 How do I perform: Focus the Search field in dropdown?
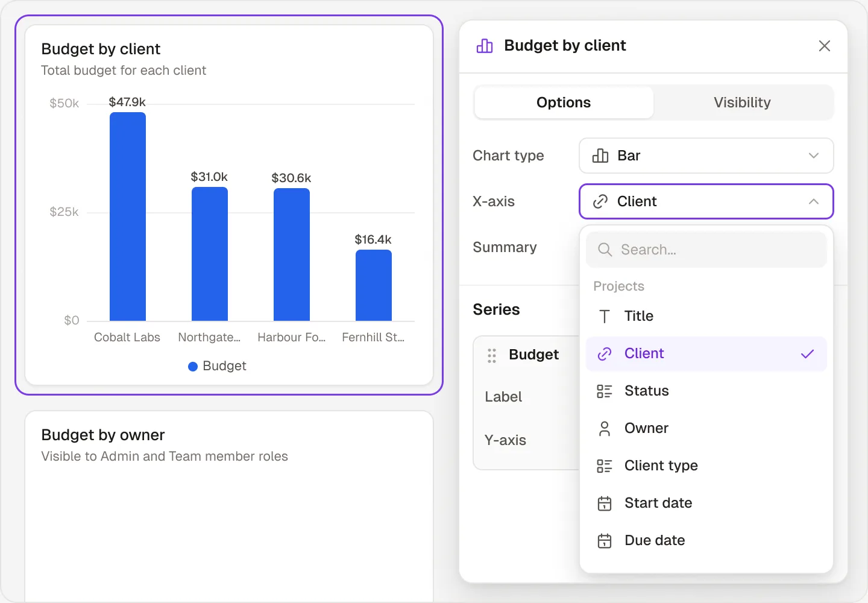point(706,250)
